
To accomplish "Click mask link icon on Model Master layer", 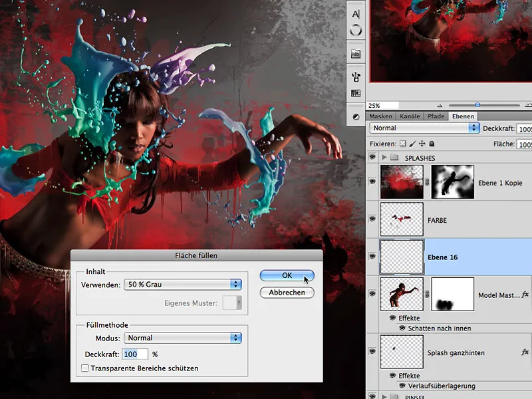I will [x=427, y=294].
